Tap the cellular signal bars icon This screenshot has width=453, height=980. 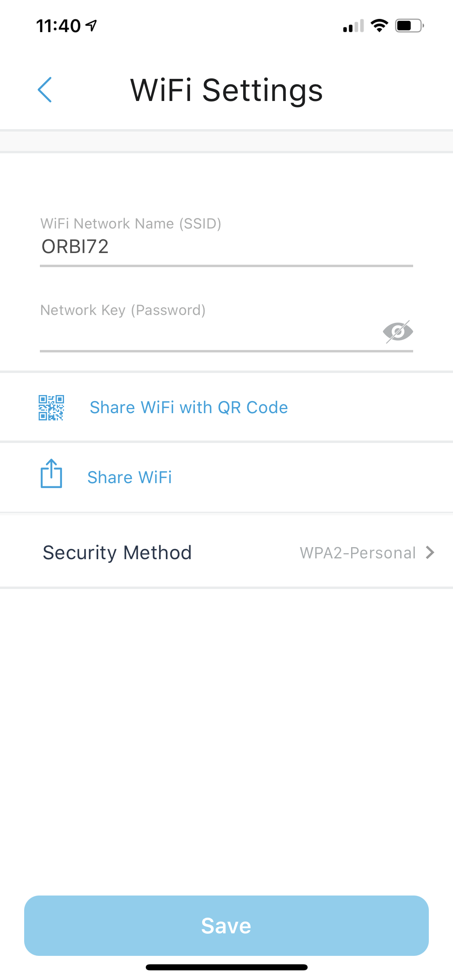coord(353,26)
